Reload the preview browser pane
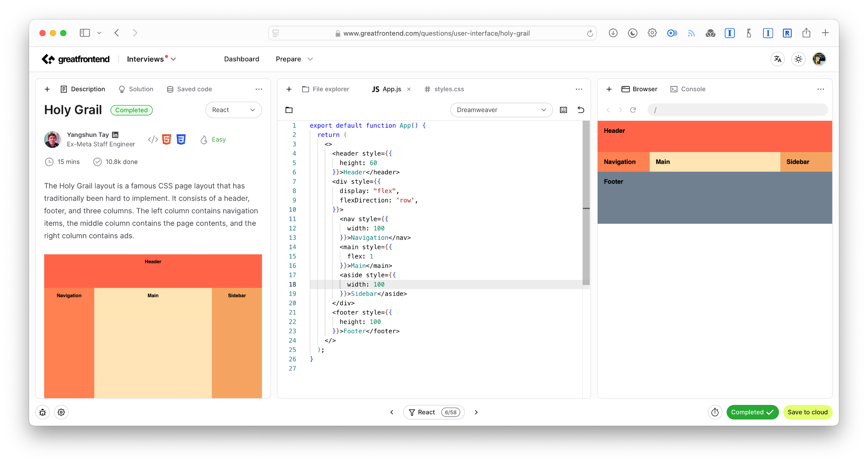 pyautogui.click(x=633, y=110)
